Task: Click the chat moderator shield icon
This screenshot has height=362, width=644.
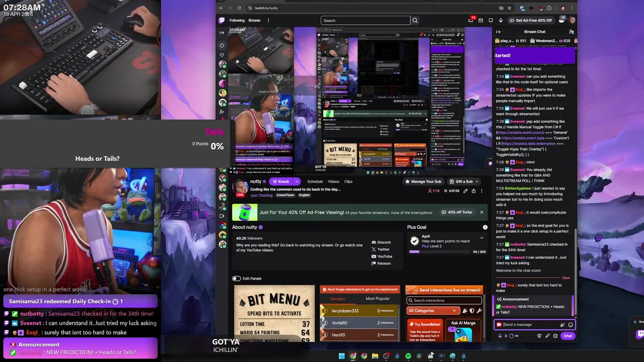Action: click(x=539, y=336)
